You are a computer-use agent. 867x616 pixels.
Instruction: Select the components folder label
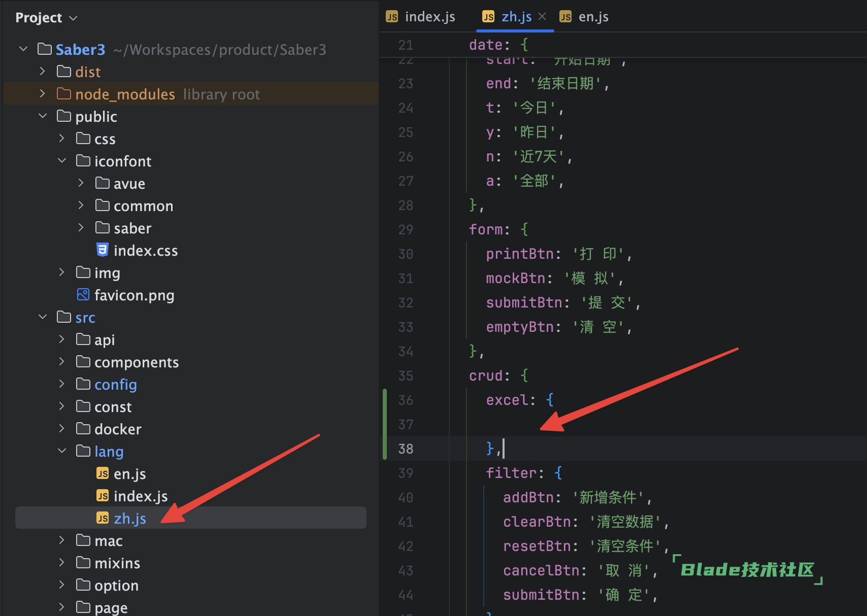click(137, 362)
